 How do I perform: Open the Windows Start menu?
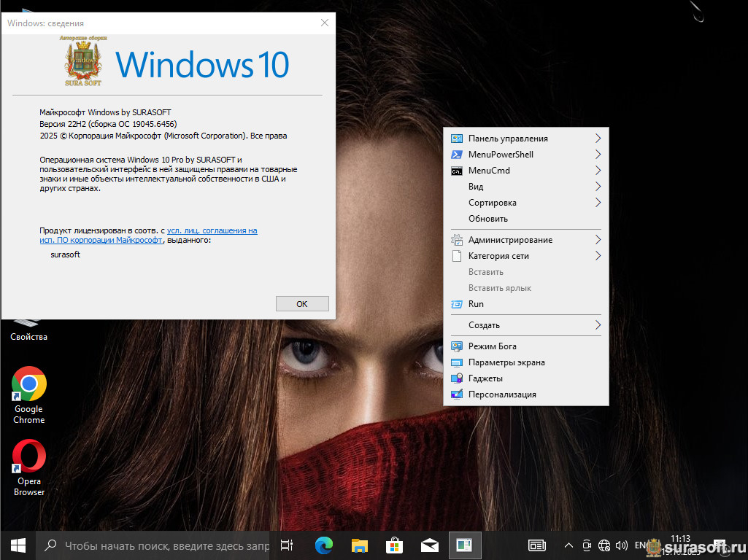point(18,545)
